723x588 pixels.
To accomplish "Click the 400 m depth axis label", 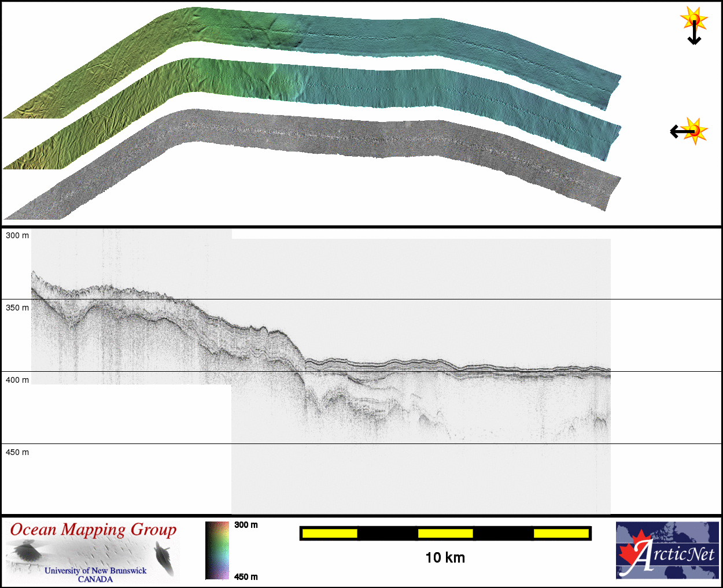I will pyautogui.click(x=17, y=380).
